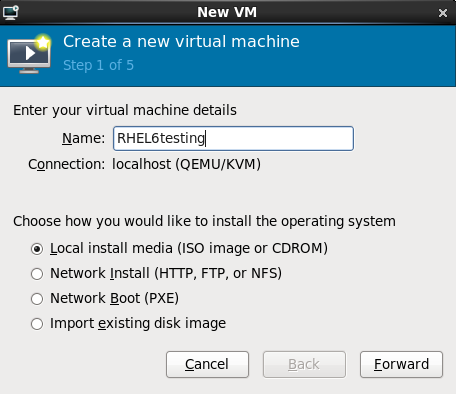Click the 'localhost (QEMU/KVM)' connection text
The height and width of the screenshot is (394, 456).
coord(186,164)
